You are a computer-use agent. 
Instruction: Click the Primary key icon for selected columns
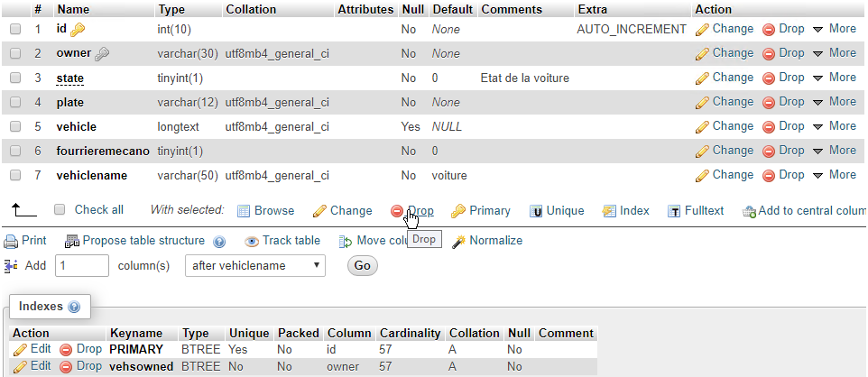coord(458,211)
